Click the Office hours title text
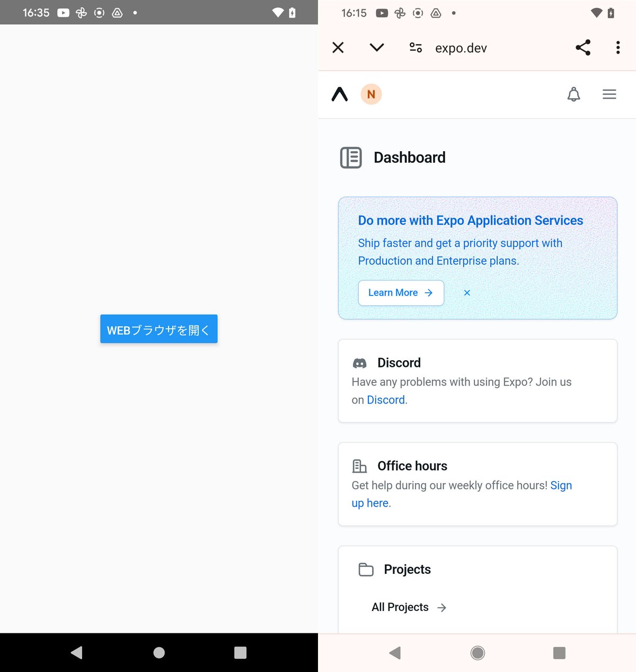636x672 pixels. (x=412, y=466)
